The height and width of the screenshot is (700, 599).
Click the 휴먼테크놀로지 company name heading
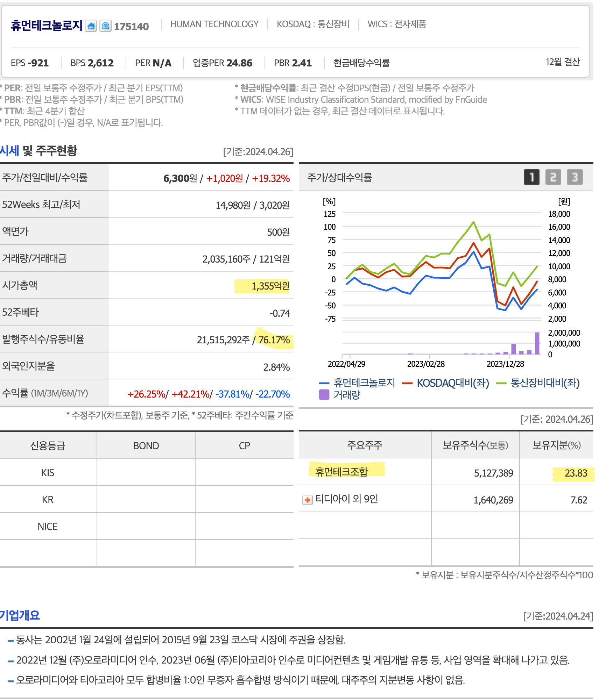tap(47, 26)
